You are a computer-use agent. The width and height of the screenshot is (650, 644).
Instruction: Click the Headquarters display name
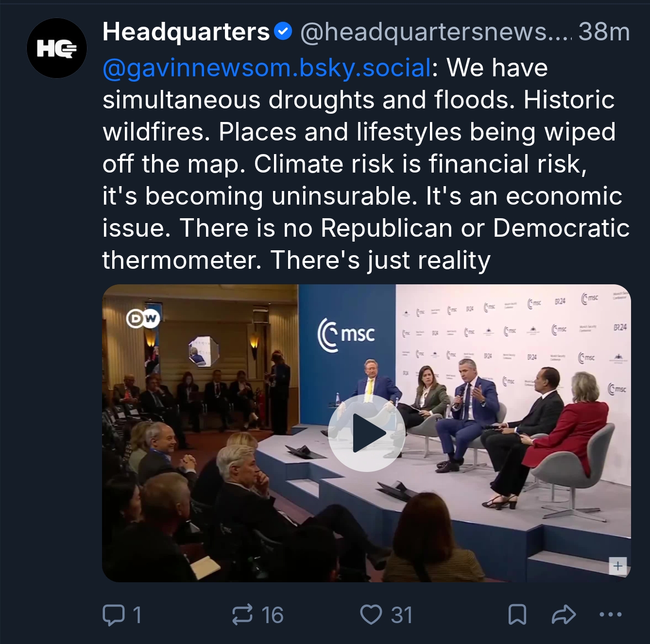click(186, 32)
